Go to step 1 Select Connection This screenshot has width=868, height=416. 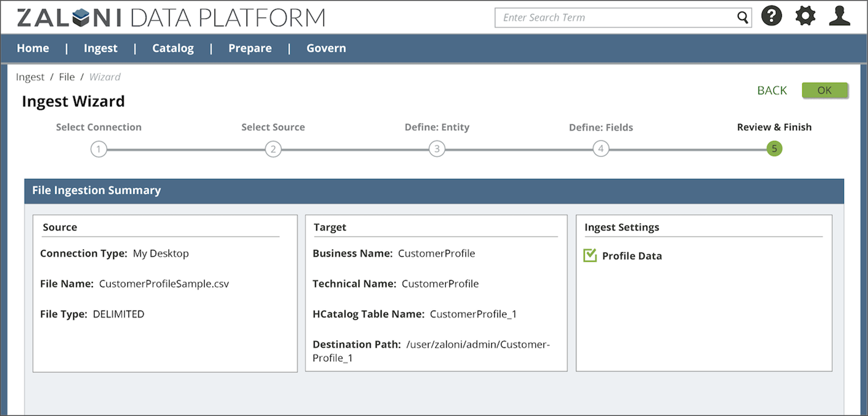[98, 149]
